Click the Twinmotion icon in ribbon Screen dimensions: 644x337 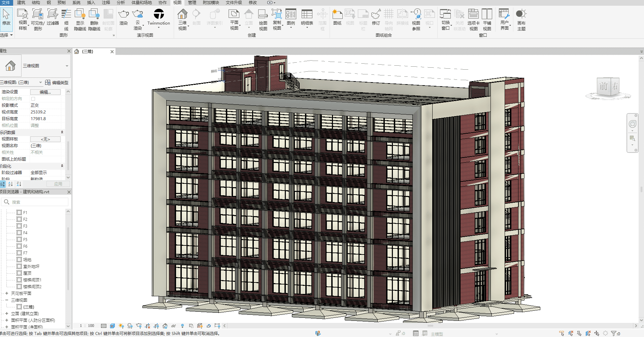159,14
